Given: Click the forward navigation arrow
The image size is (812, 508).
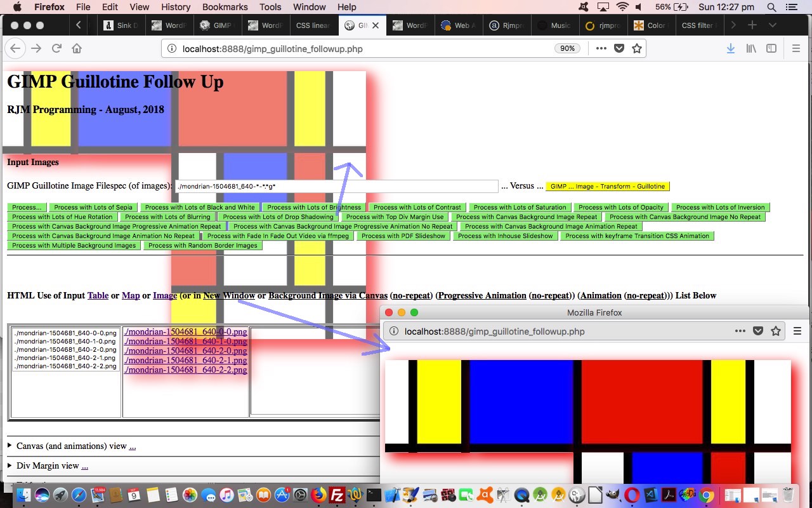Looking at the screenshot, I should [x=36, y=49].
